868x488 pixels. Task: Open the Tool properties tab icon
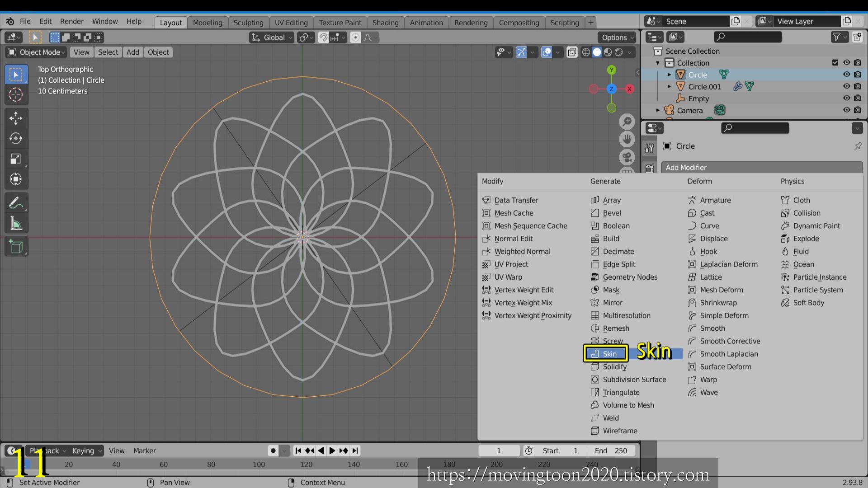[650, 148]
